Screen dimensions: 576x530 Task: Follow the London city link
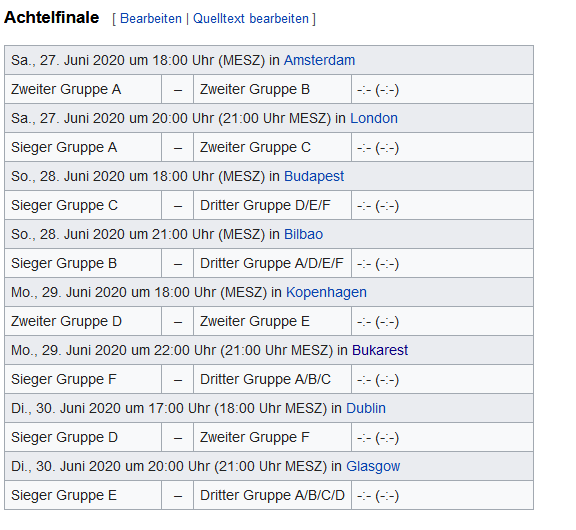(x=374, y=118)
